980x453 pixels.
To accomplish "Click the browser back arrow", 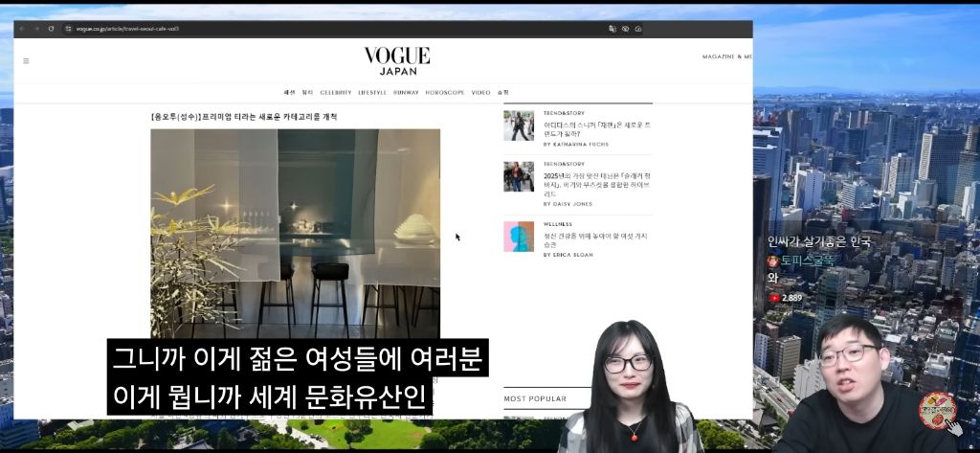I will point(22,29).
